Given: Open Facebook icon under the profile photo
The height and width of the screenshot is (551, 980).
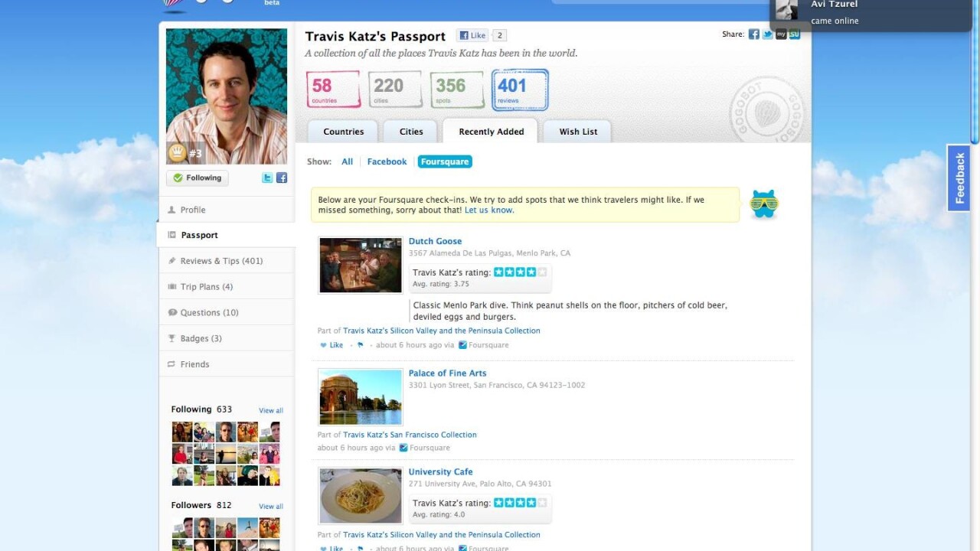Looking at the screenshot, I should [282, 178].
